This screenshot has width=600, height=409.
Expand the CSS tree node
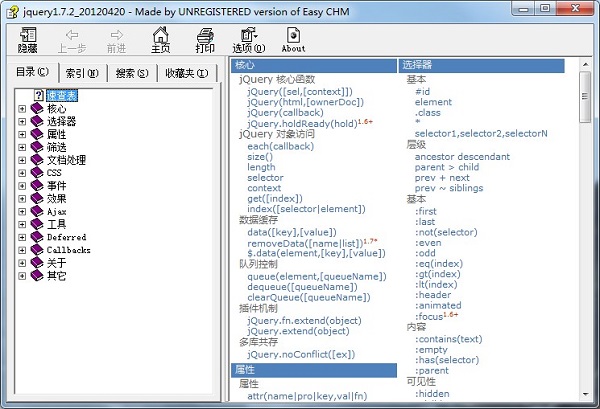(22, 173)
